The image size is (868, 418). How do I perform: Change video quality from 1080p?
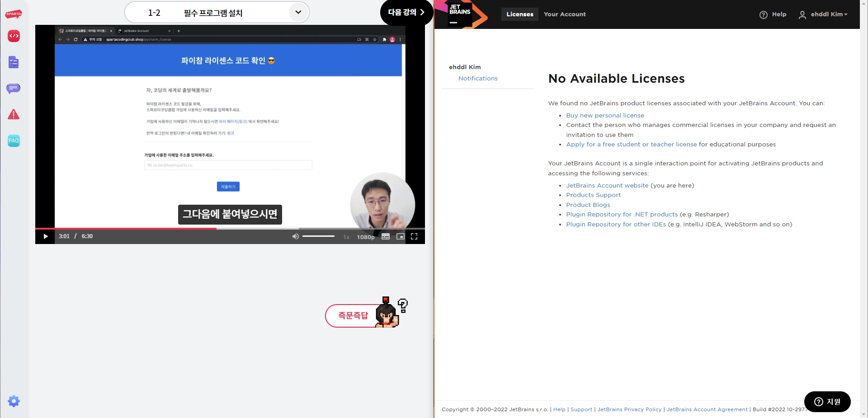point(366,237)
